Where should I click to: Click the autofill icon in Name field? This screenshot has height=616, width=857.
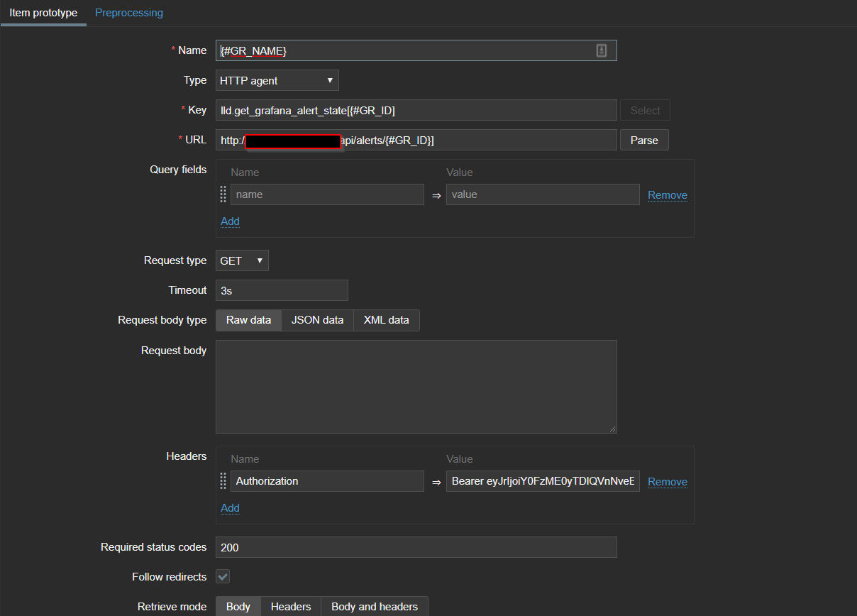coord(602,50)
